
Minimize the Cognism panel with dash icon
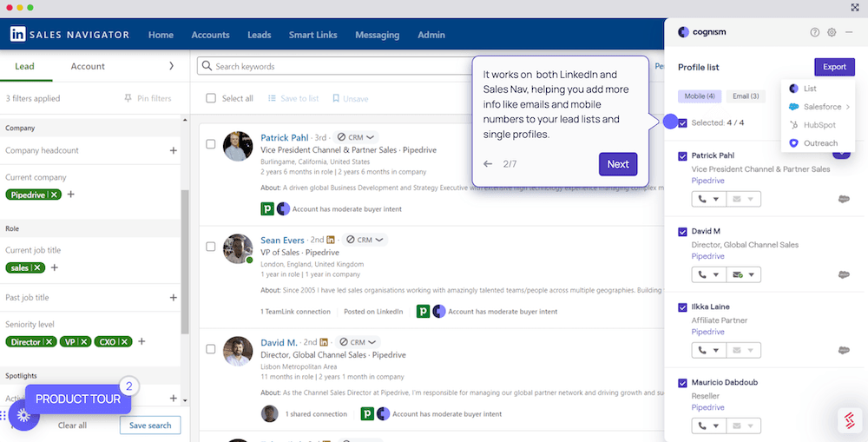click(x=849, y=32)
